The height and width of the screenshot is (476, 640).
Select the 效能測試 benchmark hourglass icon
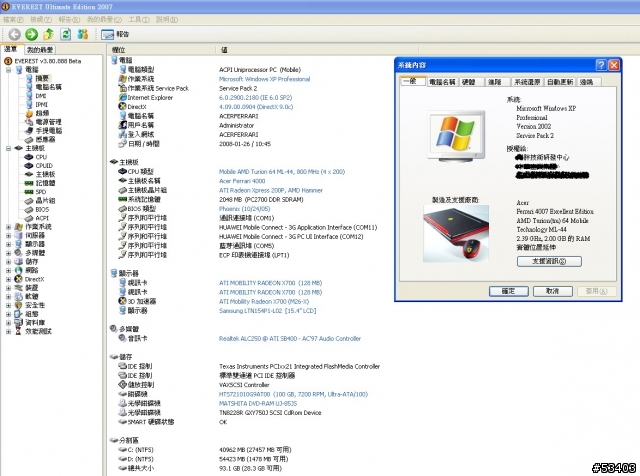(18, 331)
